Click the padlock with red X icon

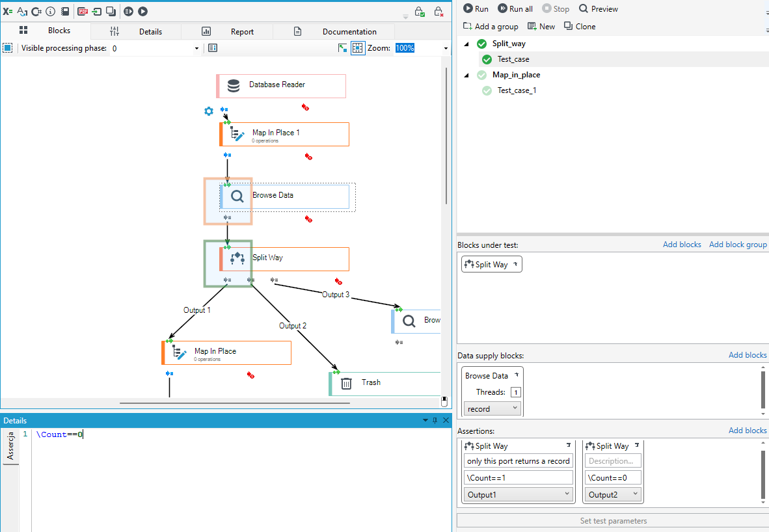pyautogui.click(x=438, y=12)
